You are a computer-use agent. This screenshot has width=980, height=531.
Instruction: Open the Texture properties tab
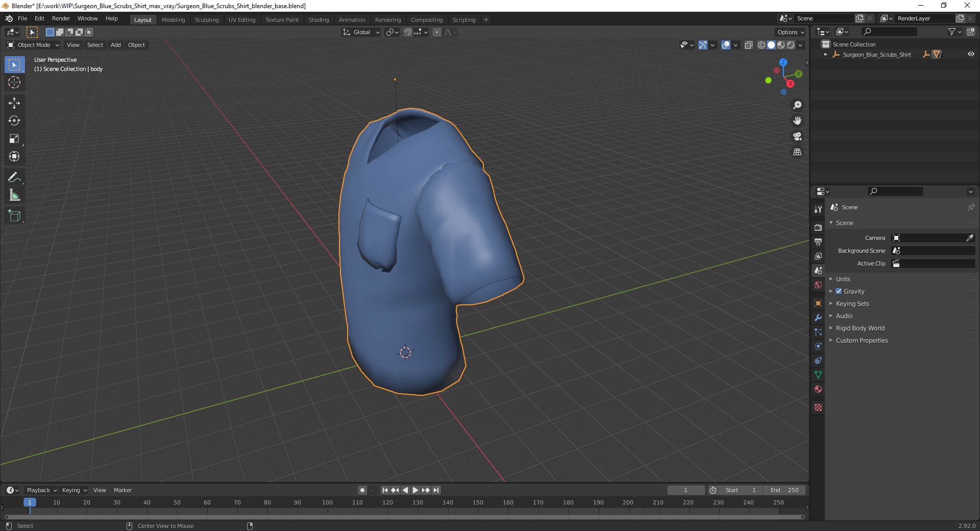pyautogui.click(x=818, y=407)
